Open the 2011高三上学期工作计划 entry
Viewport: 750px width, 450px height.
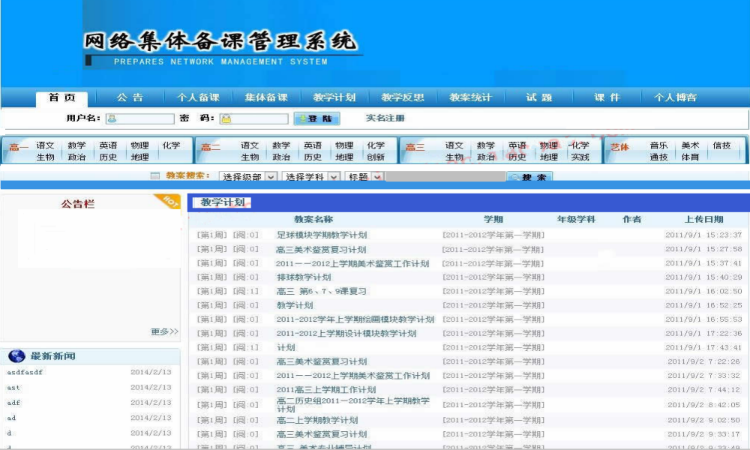pyautogui.click(x=326, y=389)
